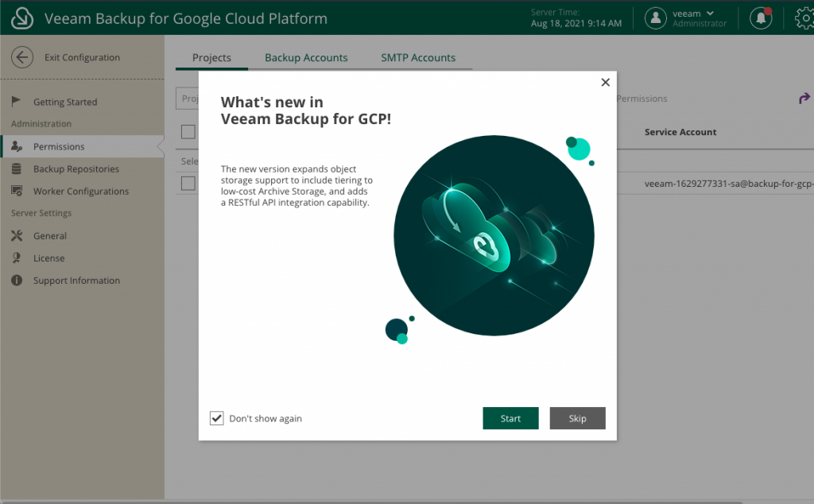Uncheck Don't show again checkbox

[x=216, y=418]
